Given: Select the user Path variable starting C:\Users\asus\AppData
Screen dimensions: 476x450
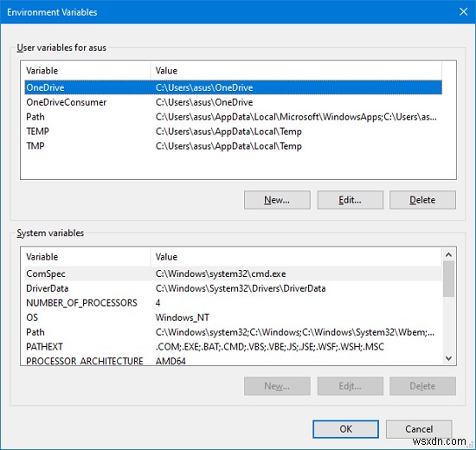Looking at the screenshot, I should click(233, 117).
